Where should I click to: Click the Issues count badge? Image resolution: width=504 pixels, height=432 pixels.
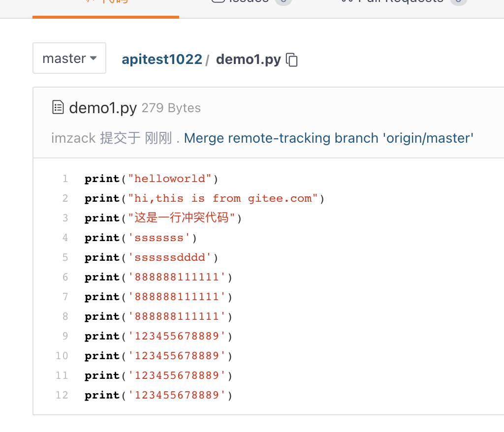283,1
